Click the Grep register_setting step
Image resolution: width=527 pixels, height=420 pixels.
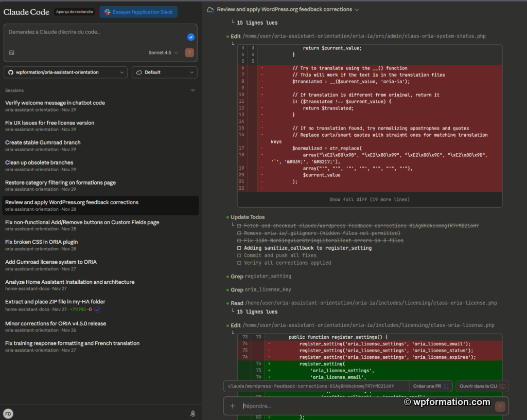click(261, 276)
